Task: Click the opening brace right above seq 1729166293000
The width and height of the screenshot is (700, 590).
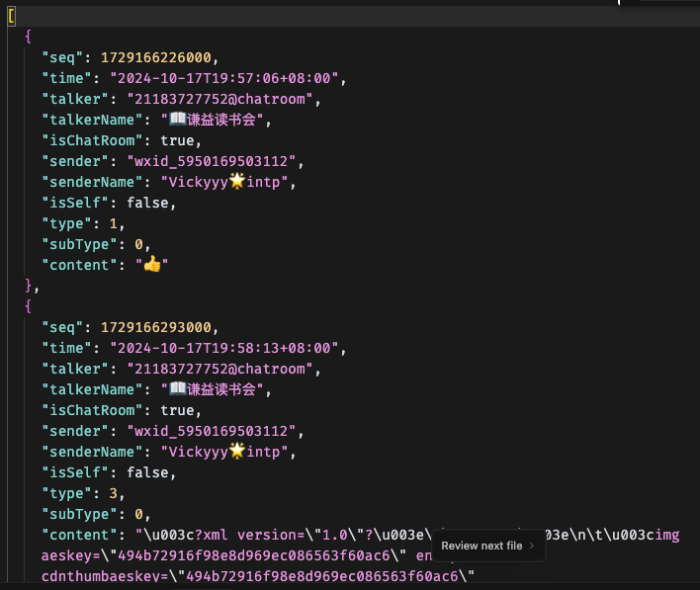Action: pyautogui.click(x=28, y=306)
